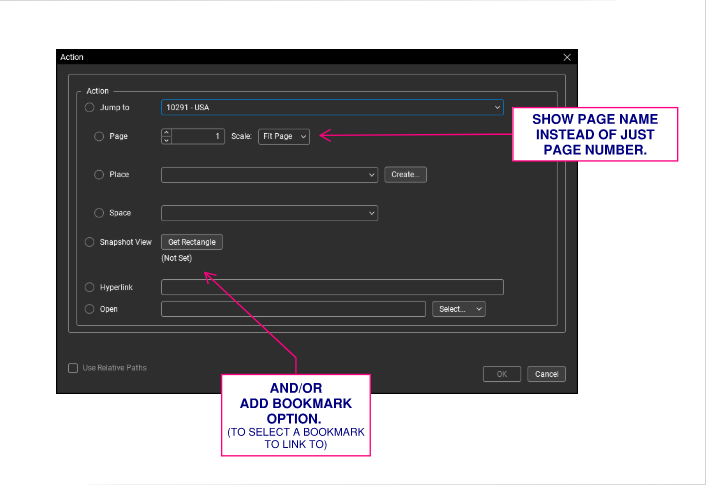Close the Action dialog
This screenshot has width=706, height=485.
coord(567,57)
